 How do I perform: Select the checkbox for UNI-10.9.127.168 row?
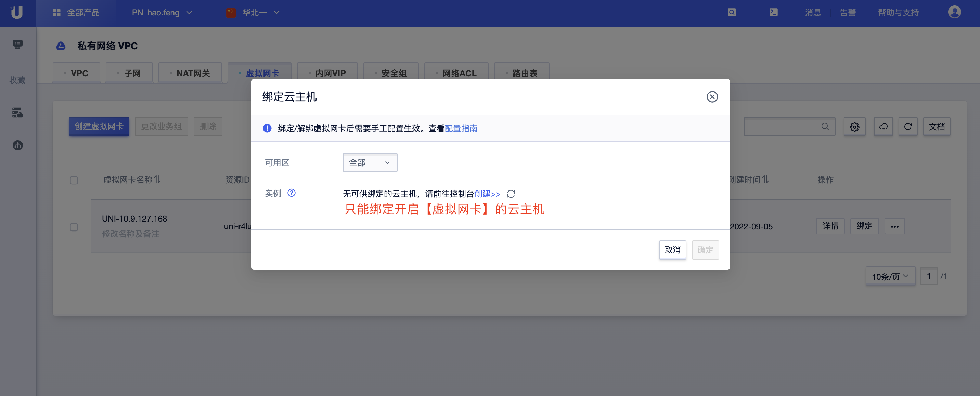(x=74, y=227)
